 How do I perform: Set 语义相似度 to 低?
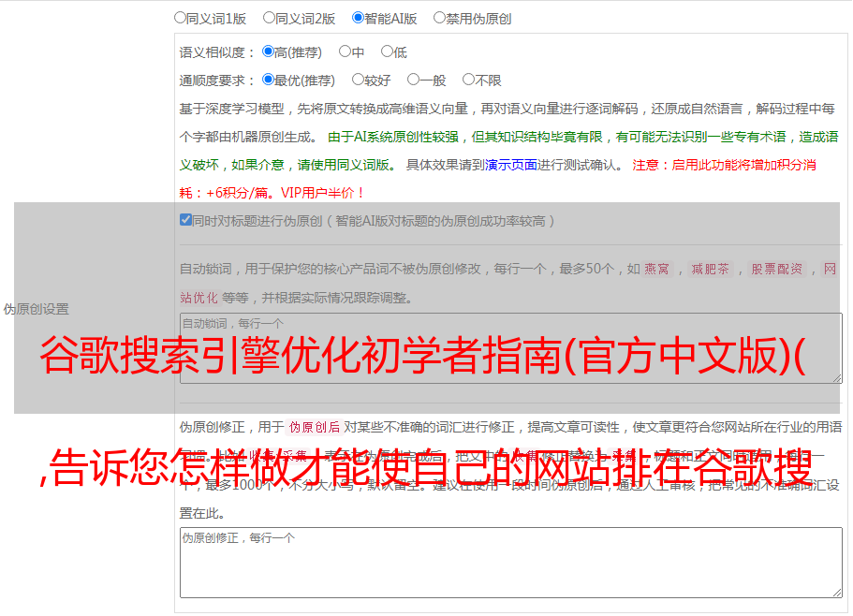click(x=387, y=51)
